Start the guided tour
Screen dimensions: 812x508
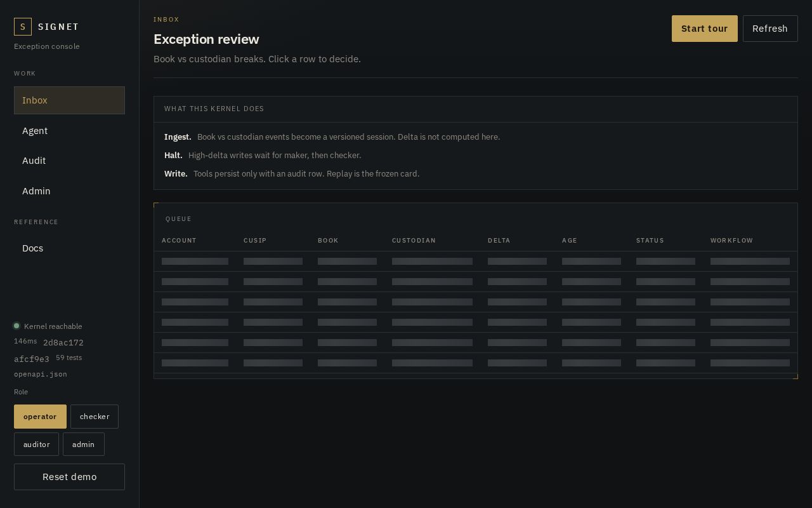(x=704, y=29)
